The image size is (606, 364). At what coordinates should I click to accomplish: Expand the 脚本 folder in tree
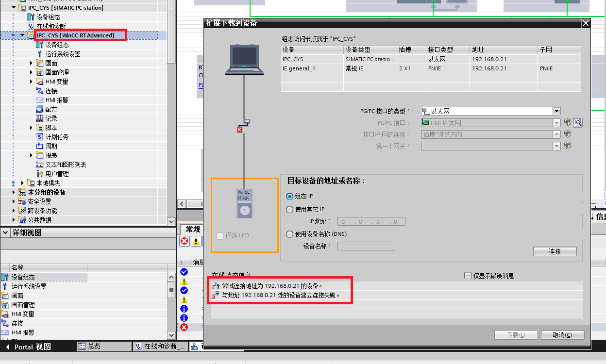click(x=32, y=128)
